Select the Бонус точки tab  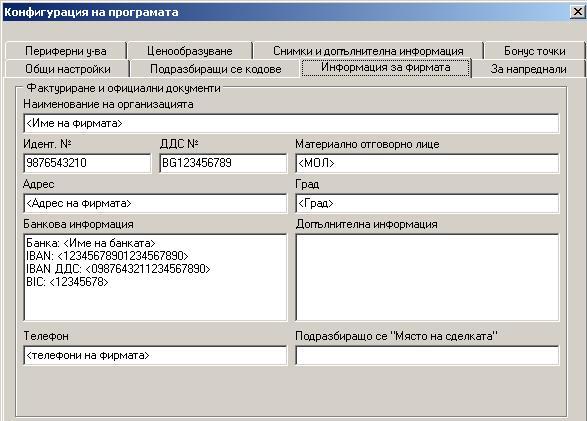pyautogui.click(x=534, y=51)
